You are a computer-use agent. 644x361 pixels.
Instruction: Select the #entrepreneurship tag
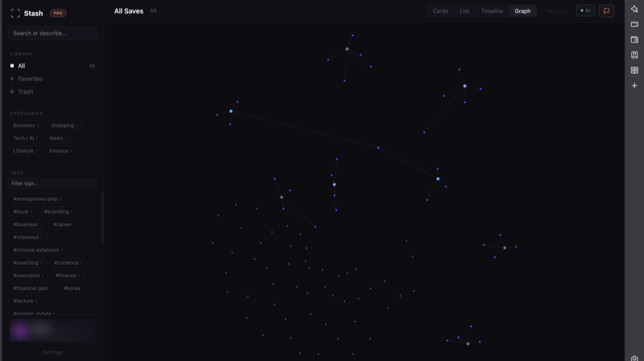(38, 199)
